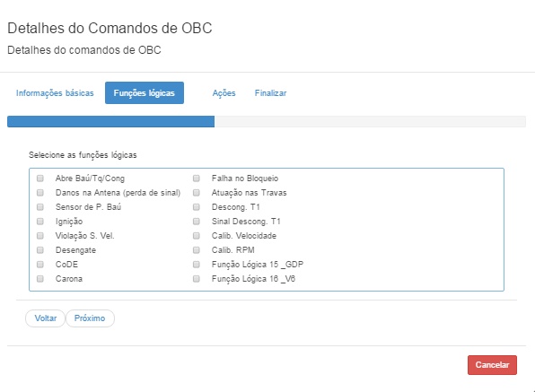Check the Abre Baú/Tq/Cong checkbox

(x=40, y=179)
